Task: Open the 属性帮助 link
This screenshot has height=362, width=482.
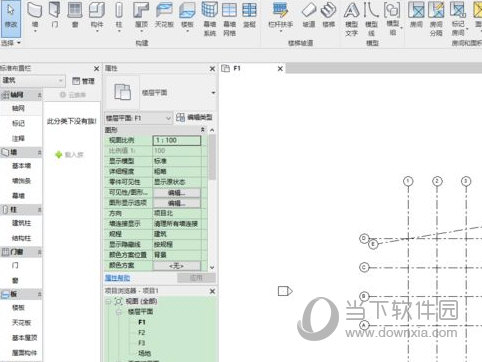Action: tap(117, 278)
